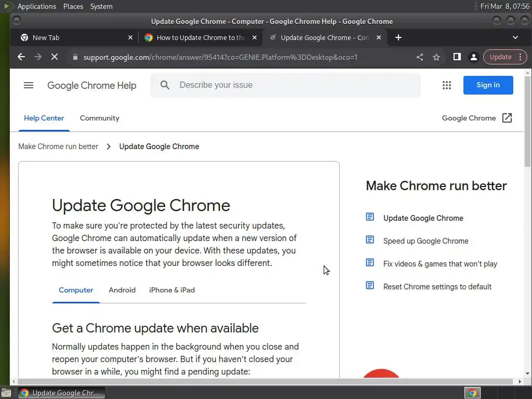
Task: Open the hamburger main menu in Help
Action: click(x=29, y=85)
